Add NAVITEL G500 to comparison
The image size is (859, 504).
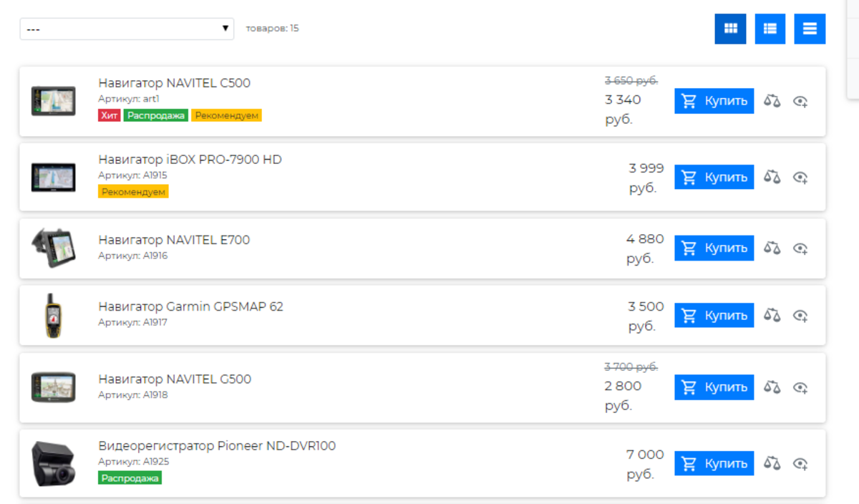[772, 387]
